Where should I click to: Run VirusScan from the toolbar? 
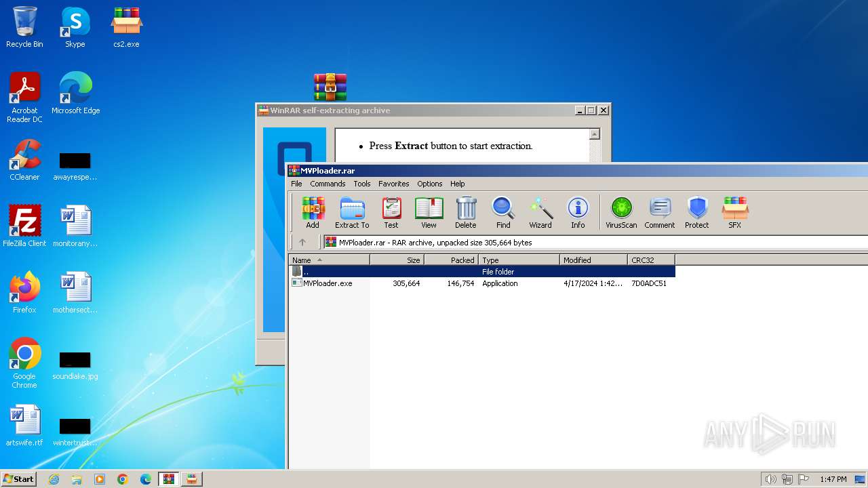point(621,213)
